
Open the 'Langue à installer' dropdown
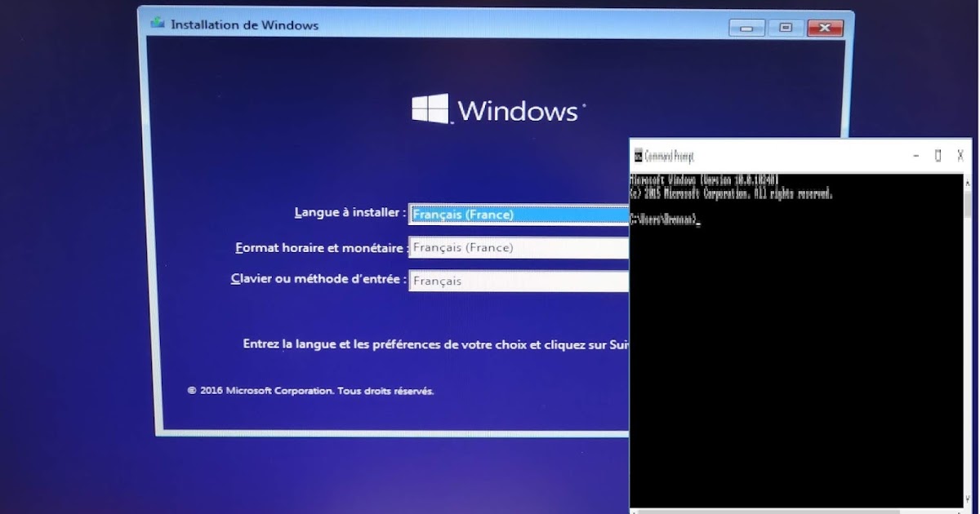point(519,214)
